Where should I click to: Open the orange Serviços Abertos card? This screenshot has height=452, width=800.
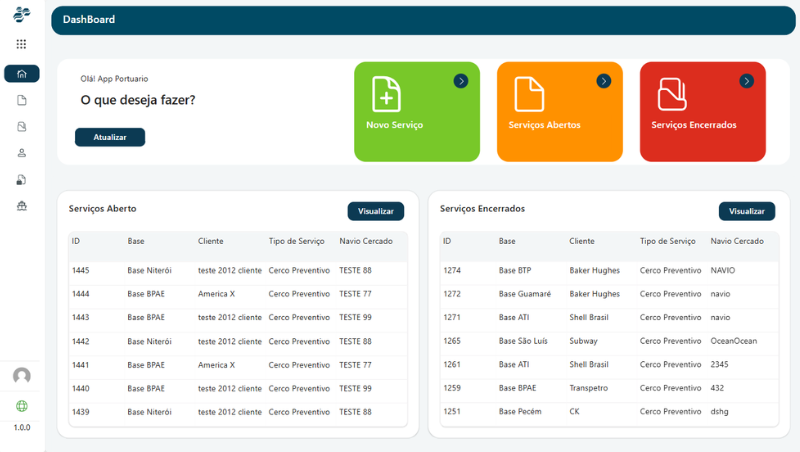tap(559, 112)
